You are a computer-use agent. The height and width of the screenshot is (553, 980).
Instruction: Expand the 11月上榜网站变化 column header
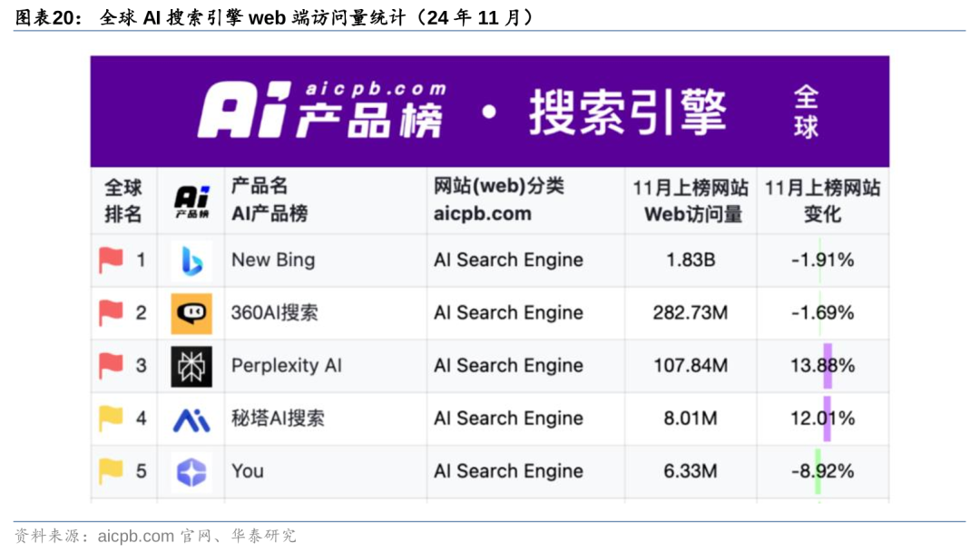click(x=824, y=200)
